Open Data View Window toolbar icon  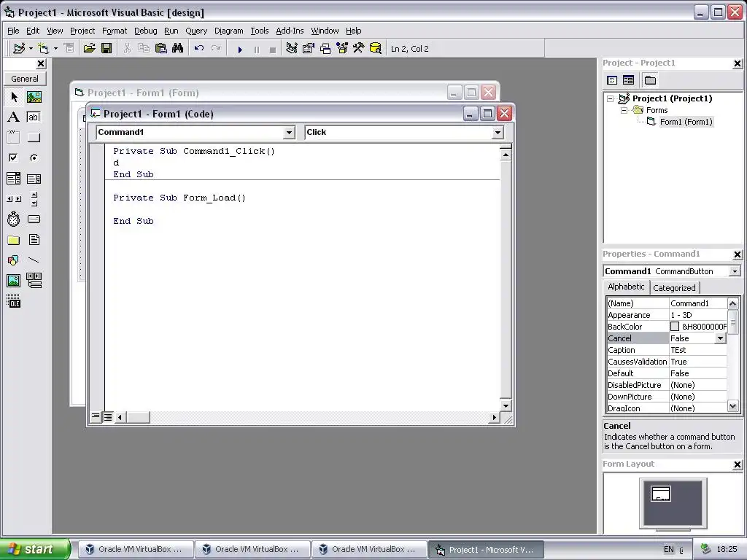376,49
